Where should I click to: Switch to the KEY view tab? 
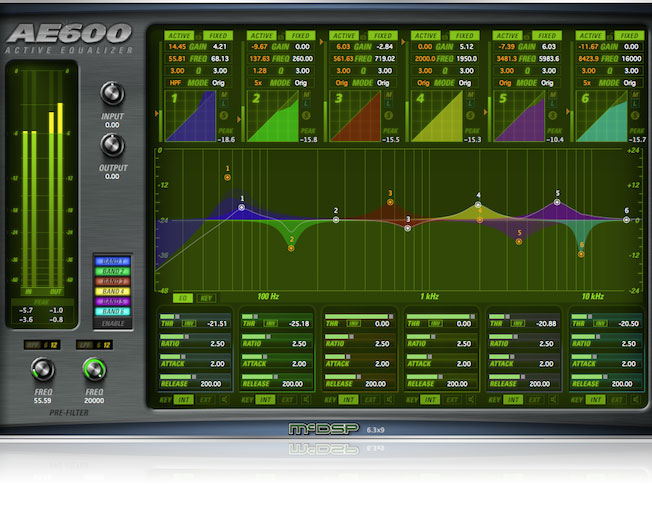click(x=207, y=298)
